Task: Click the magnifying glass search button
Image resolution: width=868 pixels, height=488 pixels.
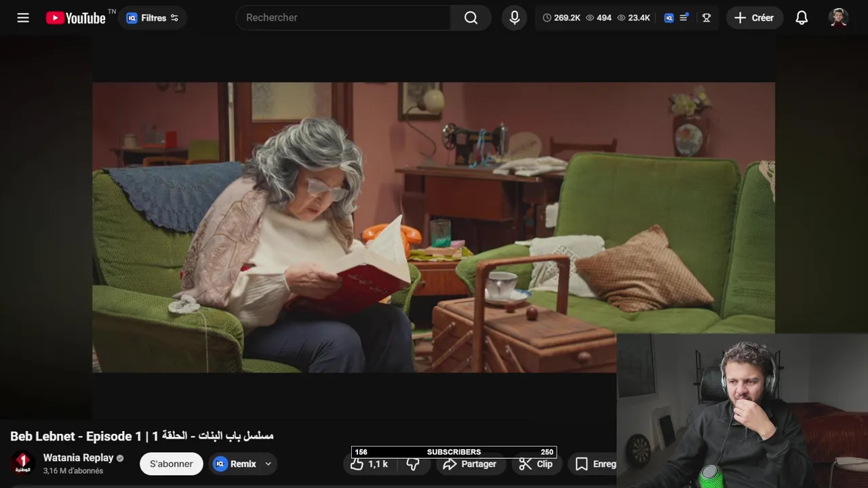Action: click(471, 18)
